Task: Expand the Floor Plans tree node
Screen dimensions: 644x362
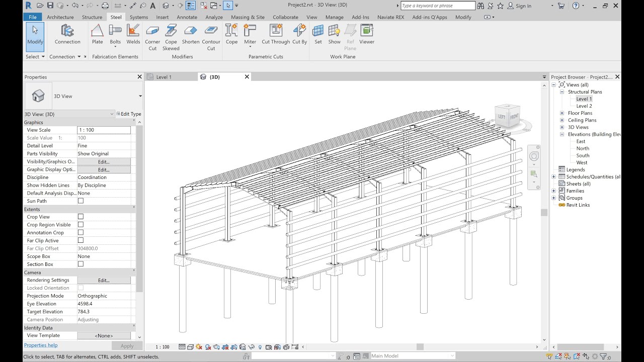Action: [x=562, y=113]
